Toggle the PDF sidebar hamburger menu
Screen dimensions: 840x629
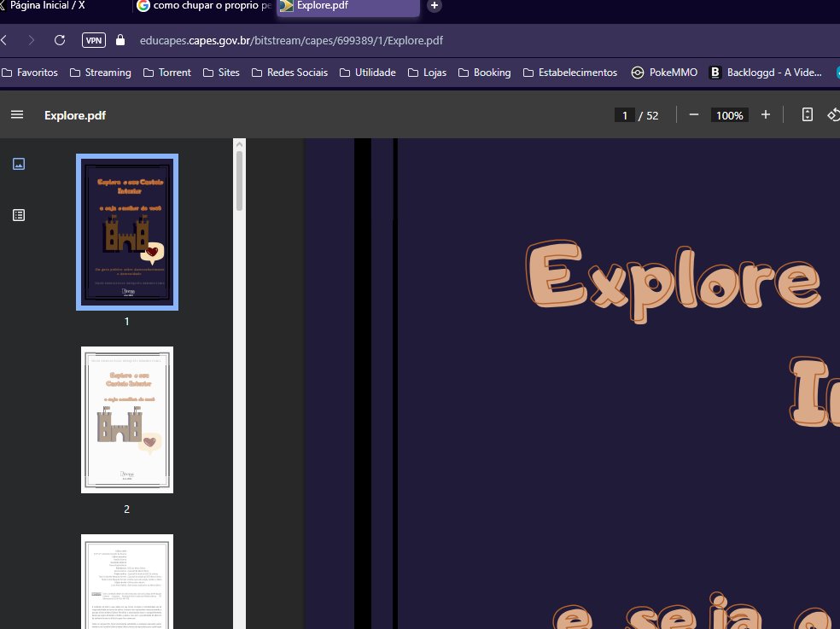click(x=17, y=114)
